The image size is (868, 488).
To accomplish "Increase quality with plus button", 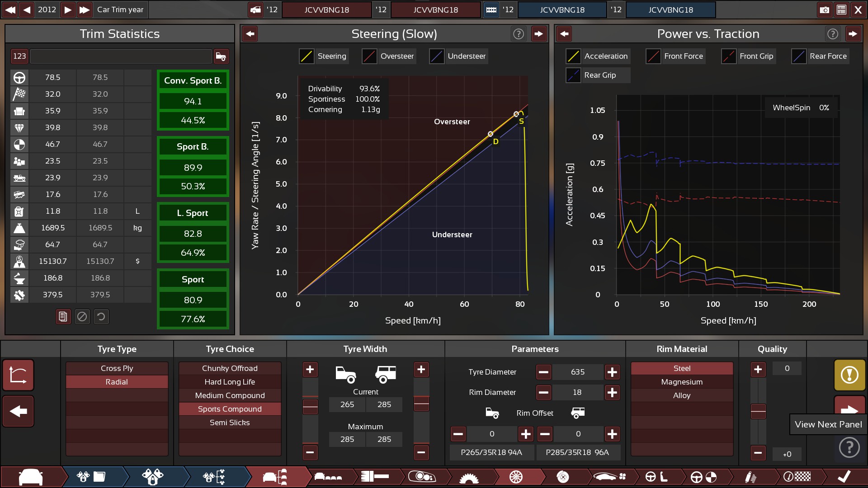I will [x=758, y=370].
